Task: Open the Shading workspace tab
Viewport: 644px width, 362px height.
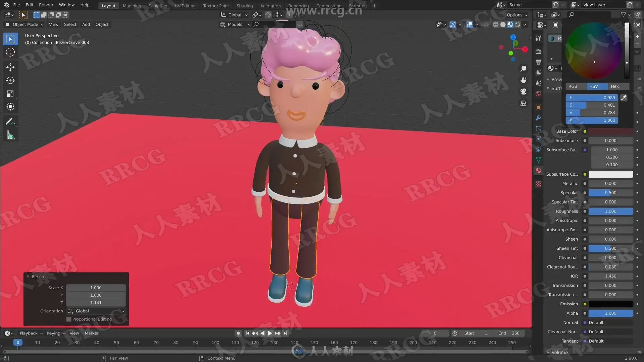Action: point(244,6)
